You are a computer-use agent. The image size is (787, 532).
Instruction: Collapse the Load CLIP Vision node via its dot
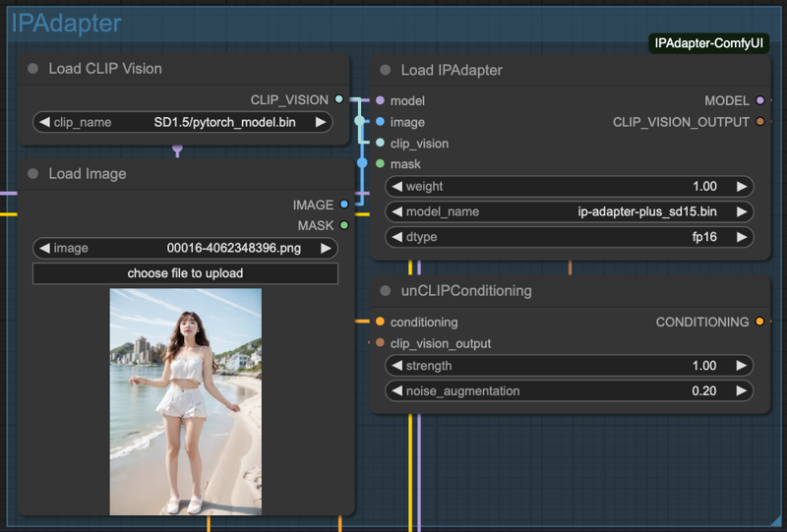click(x=33, y=68)
